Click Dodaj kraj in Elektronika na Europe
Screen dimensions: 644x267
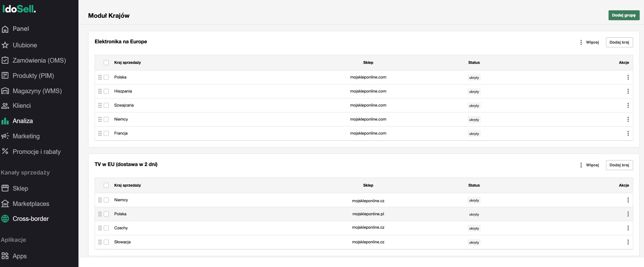point(619,42)
